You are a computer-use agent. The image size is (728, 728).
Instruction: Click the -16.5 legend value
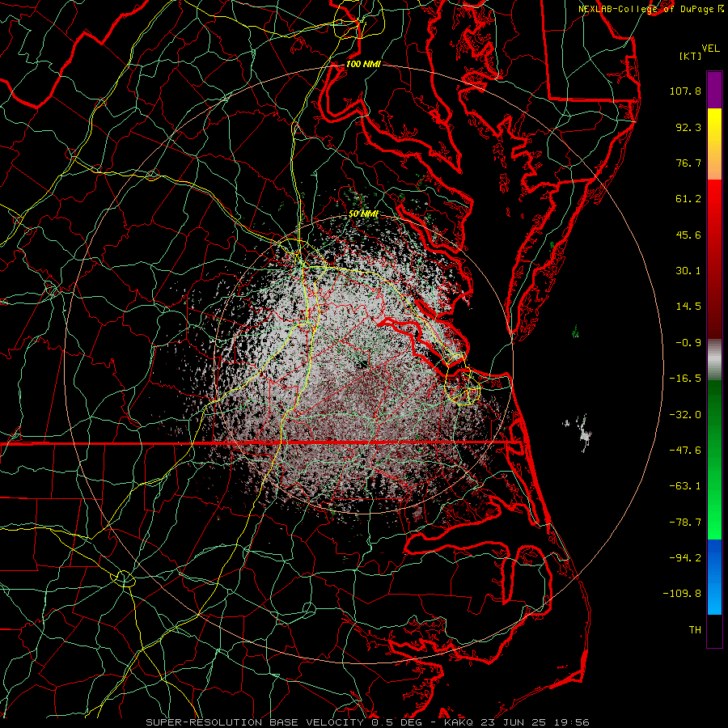coord(685,379)
